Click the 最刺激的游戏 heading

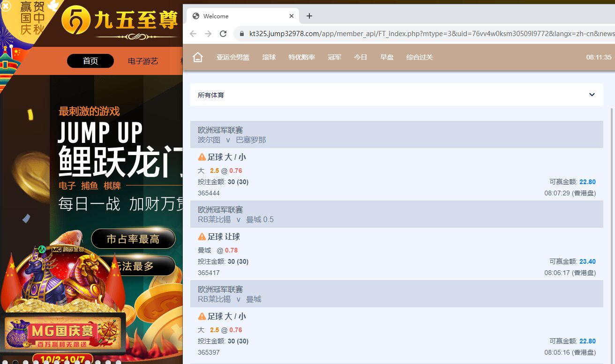89,111
